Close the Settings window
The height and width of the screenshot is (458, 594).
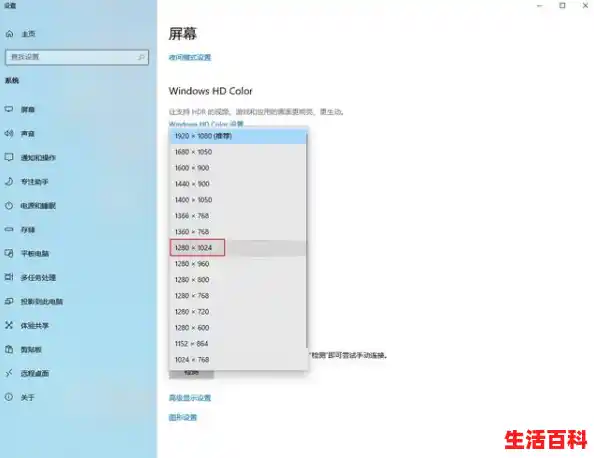(585, 6)
